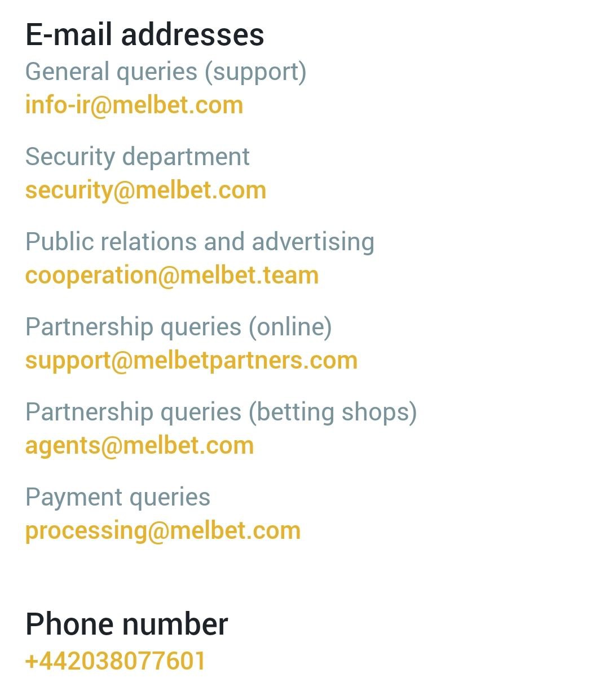Click "Partnership queries" above the melbetpartners email
Viewport: 609px width, 700px height.
pos(133,327)
